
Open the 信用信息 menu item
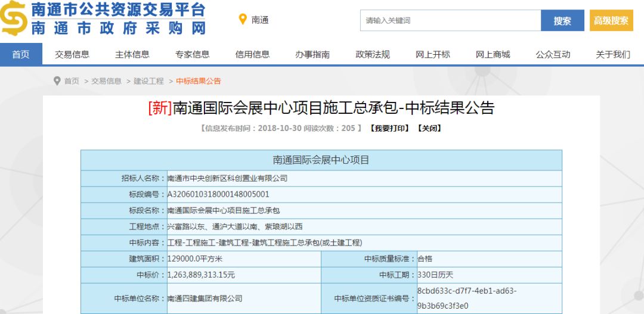point(252,54)
